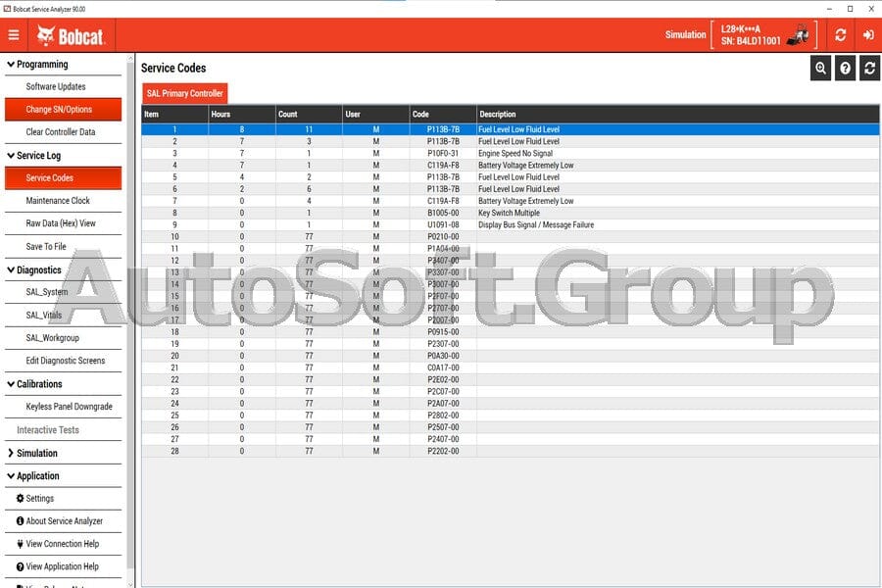Sort by the Item column header
882x588 pixels.
pos(175,115)
